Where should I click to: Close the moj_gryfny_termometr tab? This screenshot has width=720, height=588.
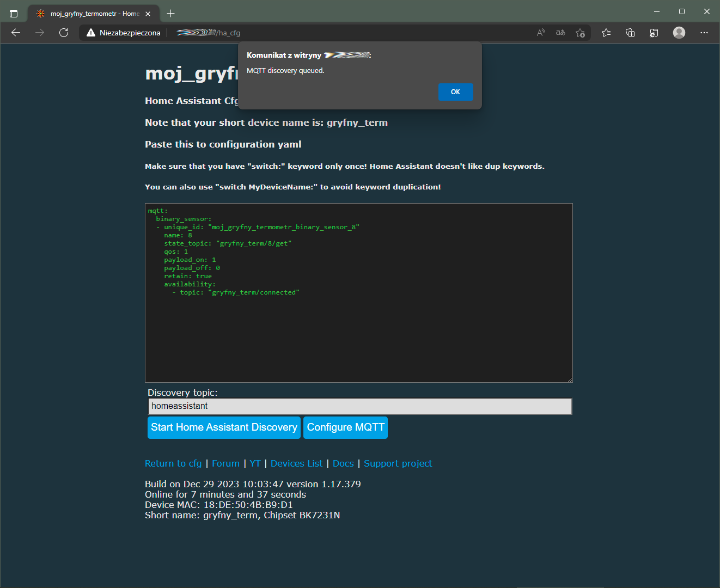point(148,14)
